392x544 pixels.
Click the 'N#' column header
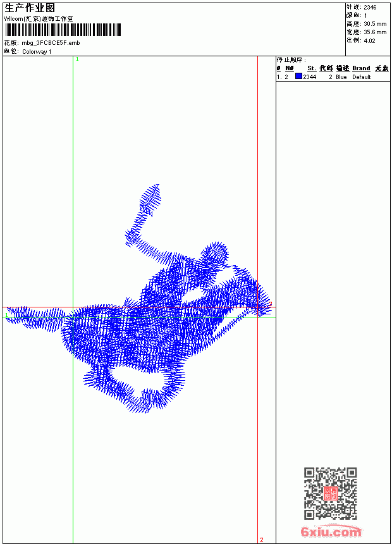pyautogui.click(x=290, y=68)
